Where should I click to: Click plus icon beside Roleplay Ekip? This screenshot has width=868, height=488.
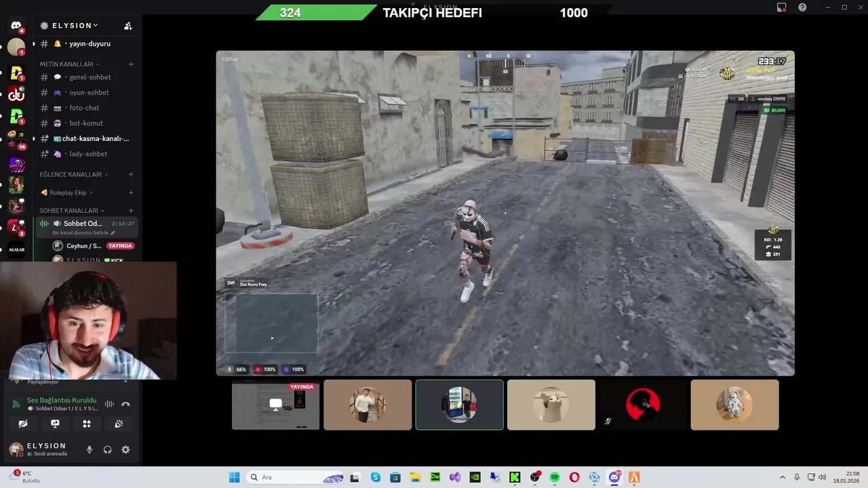pyautogui.click(x=131, y=192)
